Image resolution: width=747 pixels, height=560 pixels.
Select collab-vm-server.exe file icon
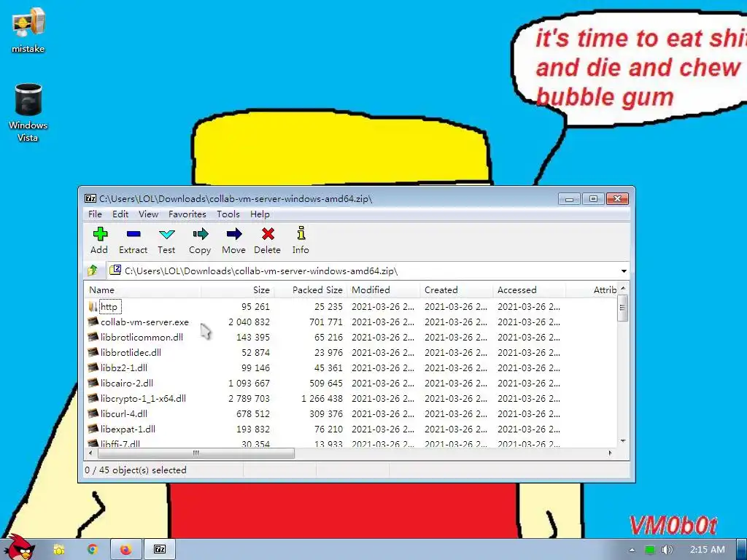click(x=93, y=322)
